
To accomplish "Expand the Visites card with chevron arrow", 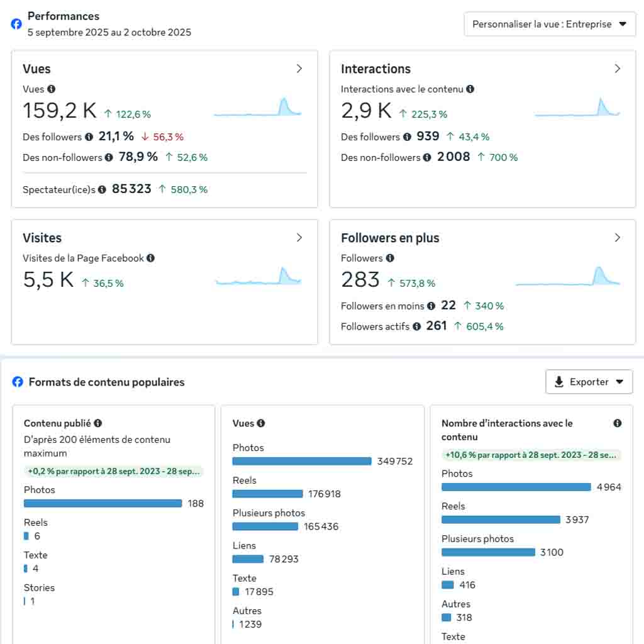I will tap(299, 237).
